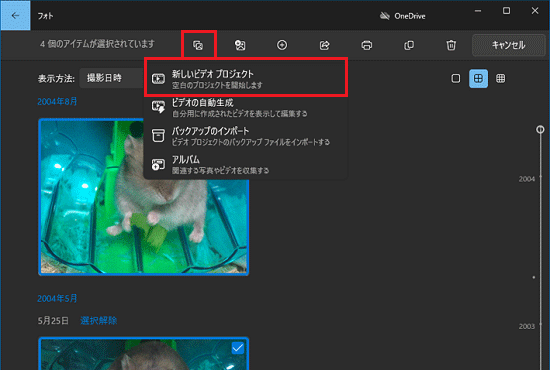This screenshot has width=550, height=370.
Task: Copy the selected items
Action: (409, 45)
